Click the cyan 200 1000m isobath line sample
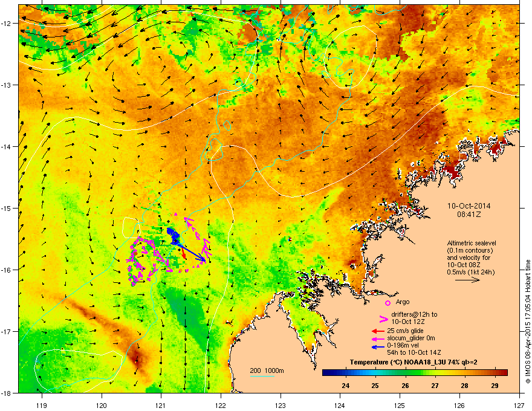 coord(262,376)
